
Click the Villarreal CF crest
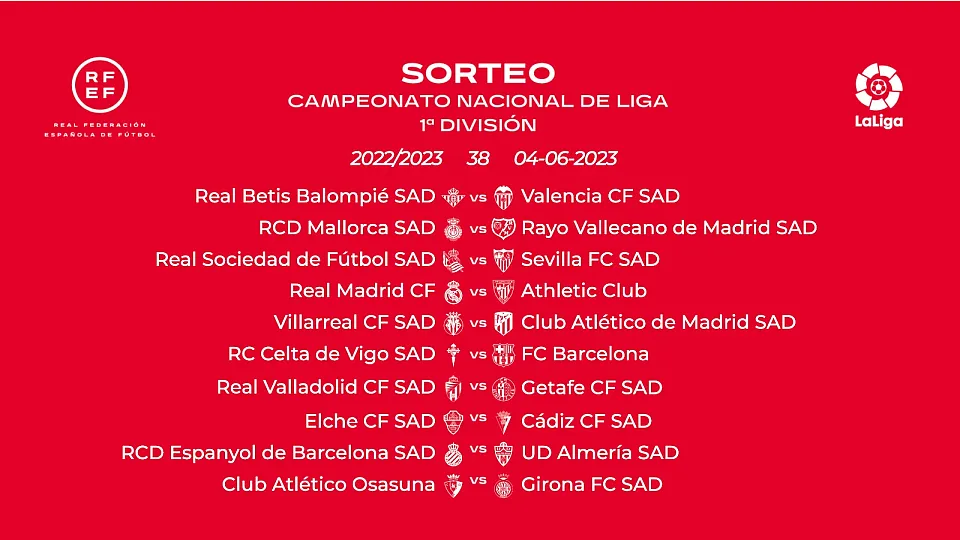pyautogui.click(x=453, y=323)
